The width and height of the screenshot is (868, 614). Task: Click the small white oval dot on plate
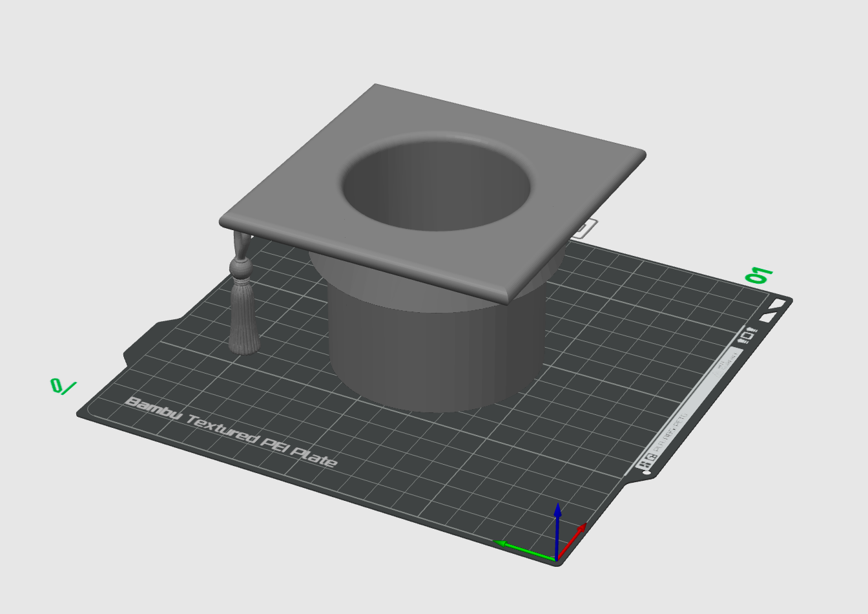click(647, 473)
